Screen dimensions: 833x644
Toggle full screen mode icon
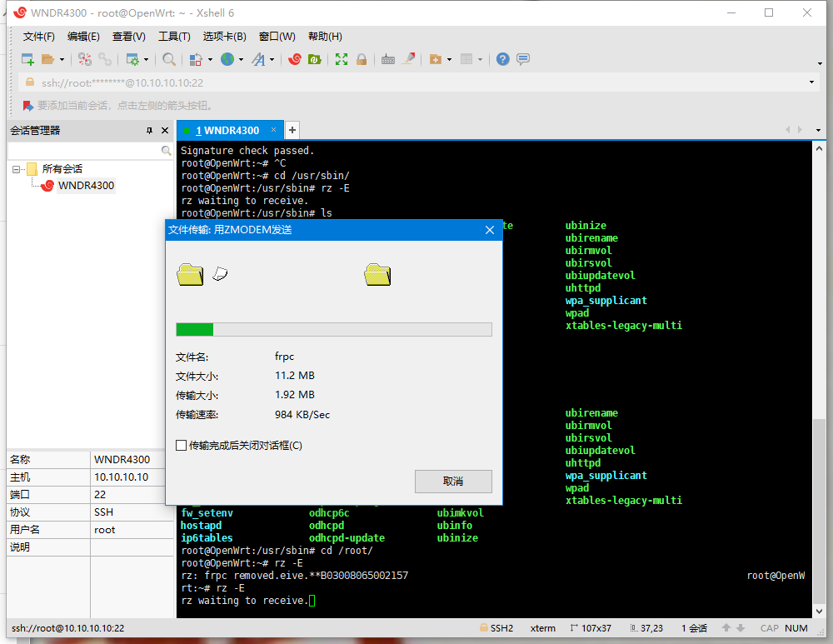[x=342, y=59]
